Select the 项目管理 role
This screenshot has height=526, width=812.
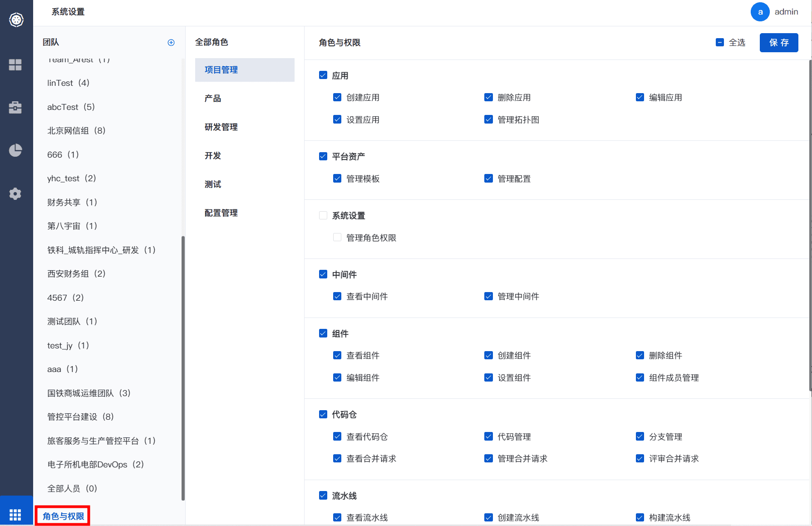pyautogui.click(x=245, y=70)
